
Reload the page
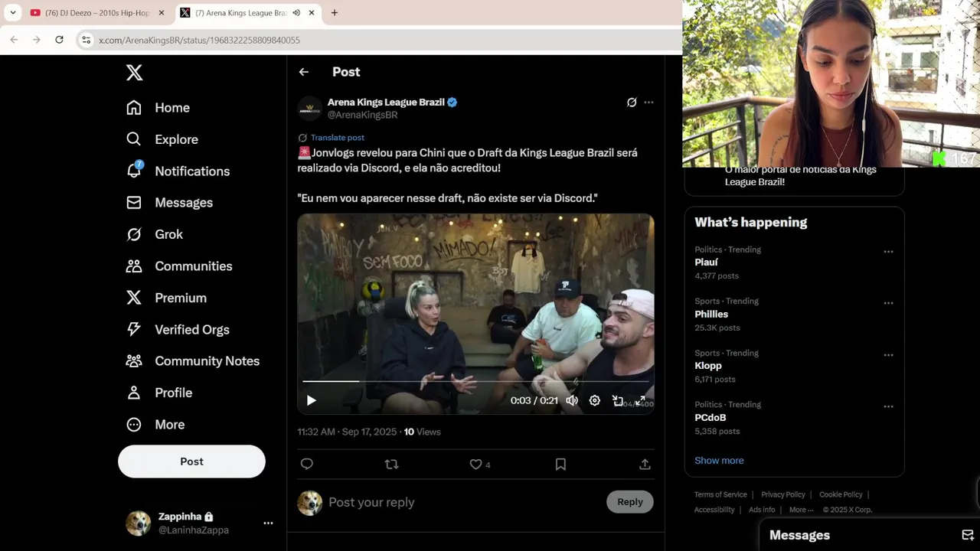click(59, 40)
